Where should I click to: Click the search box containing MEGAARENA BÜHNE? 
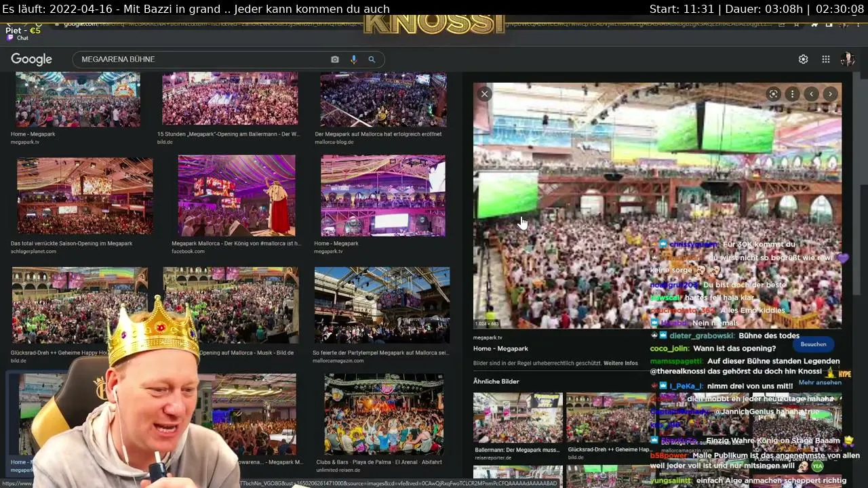point(229,60)
